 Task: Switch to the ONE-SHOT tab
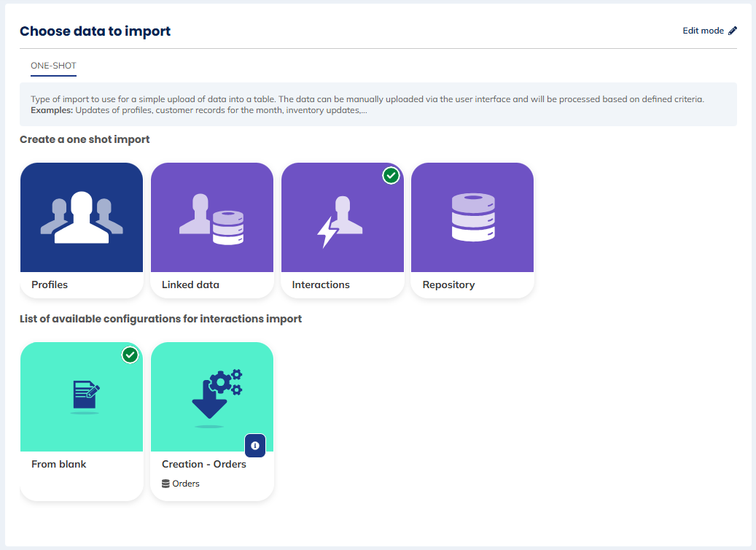53,66
